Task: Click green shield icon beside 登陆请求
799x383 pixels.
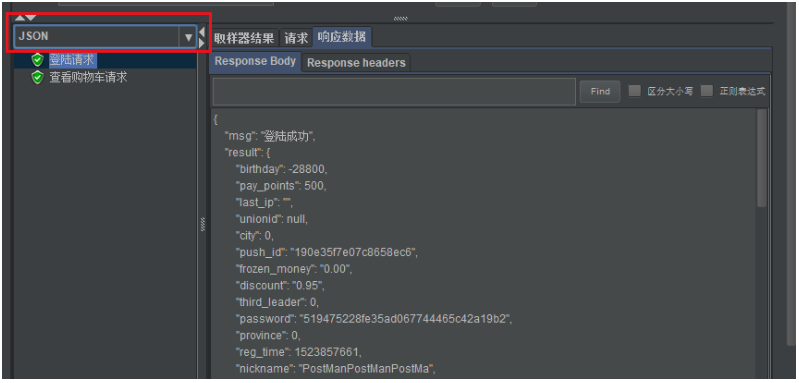Action: [37, 60]
